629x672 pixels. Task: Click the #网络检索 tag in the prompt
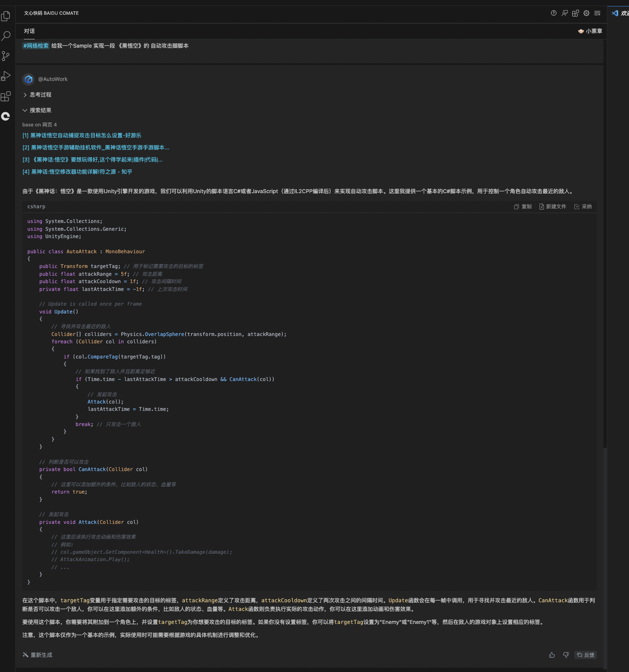[x=36, y=46]
